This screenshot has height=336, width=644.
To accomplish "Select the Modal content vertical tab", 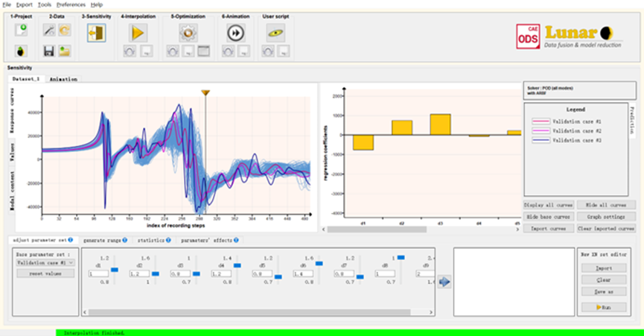I will coord(12,191).
